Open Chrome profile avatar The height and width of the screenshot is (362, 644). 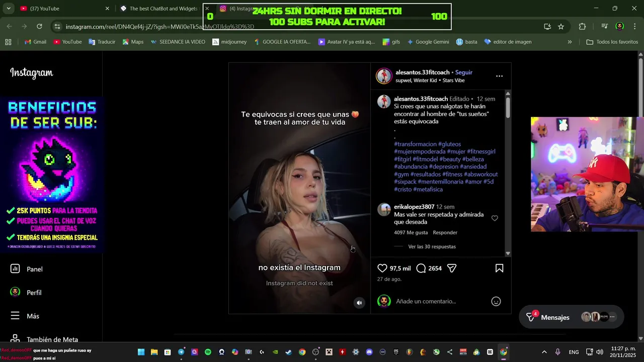(620, 27)
